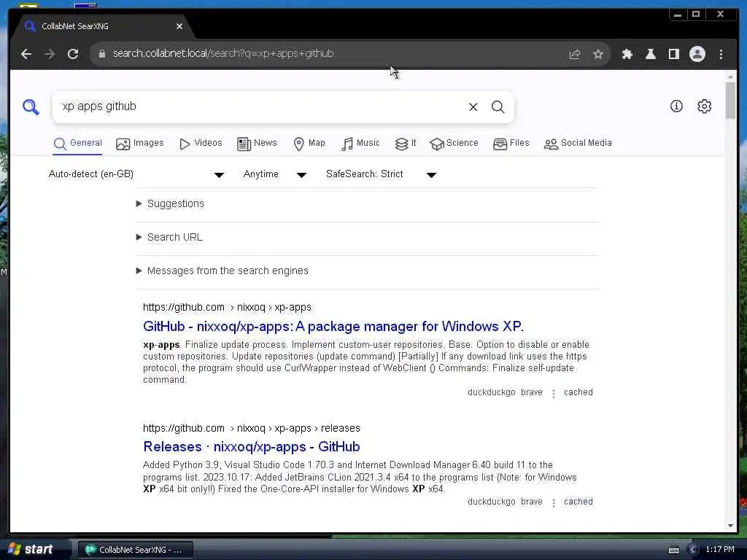Click the scrollbar down arrow
The image size is (747, 560).
pyautogui.click(x=730, y=526)
